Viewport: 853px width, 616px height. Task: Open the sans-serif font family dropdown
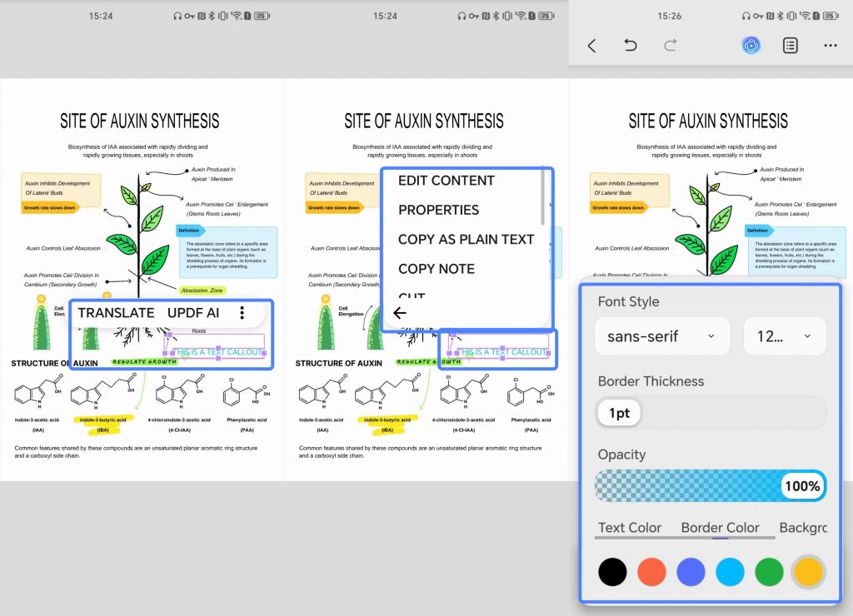point(662,336)
